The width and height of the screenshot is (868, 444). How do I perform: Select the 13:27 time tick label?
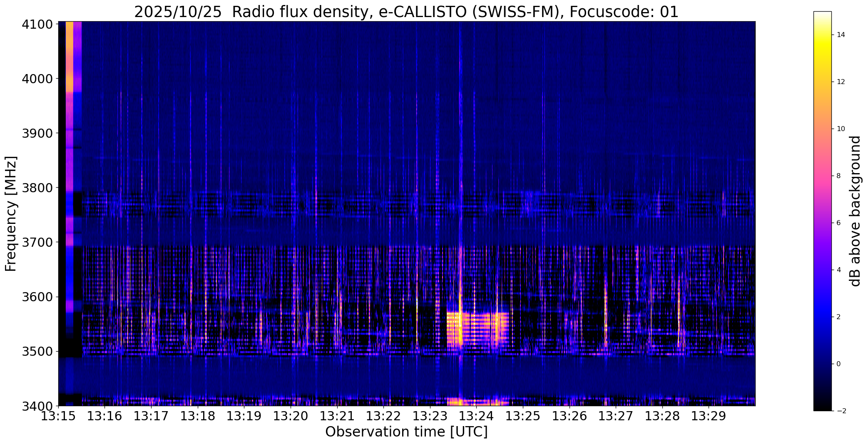pos(616,416)
